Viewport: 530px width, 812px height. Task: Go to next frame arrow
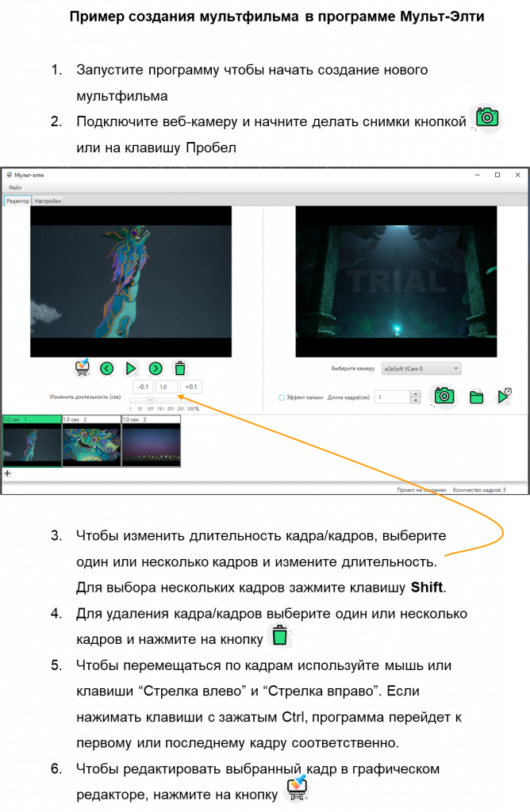[156, 368]
